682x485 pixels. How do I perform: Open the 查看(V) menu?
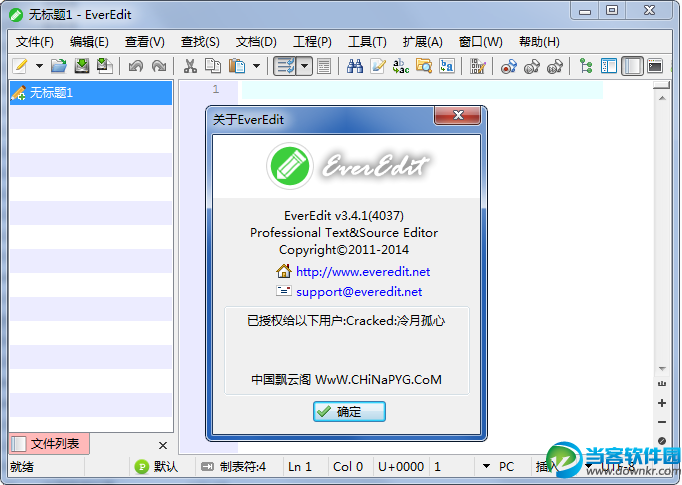(145, 42)
